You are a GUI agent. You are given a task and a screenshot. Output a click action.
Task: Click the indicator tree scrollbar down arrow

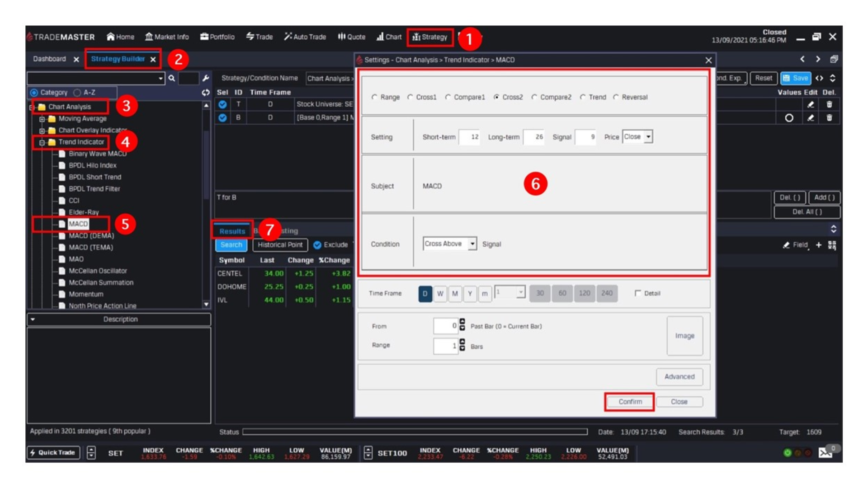click(206, 305)
